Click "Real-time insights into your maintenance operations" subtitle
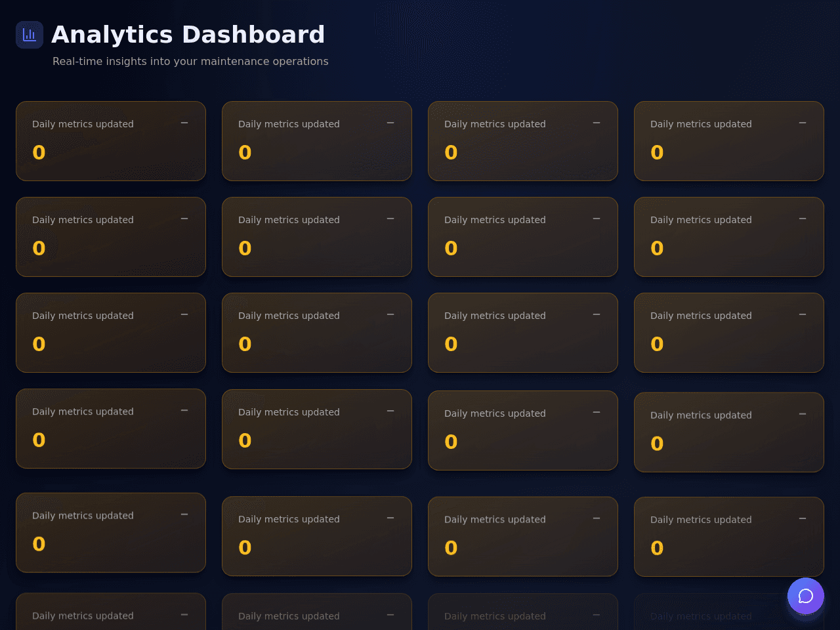The image size is (840, 630). (x=190, y=61)
